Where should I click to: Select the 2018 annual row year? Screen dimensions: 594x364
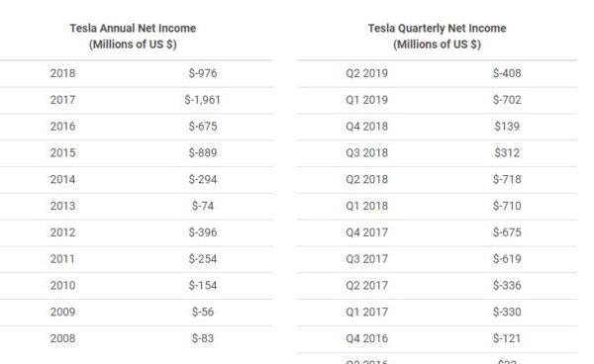tap(63, 73)
